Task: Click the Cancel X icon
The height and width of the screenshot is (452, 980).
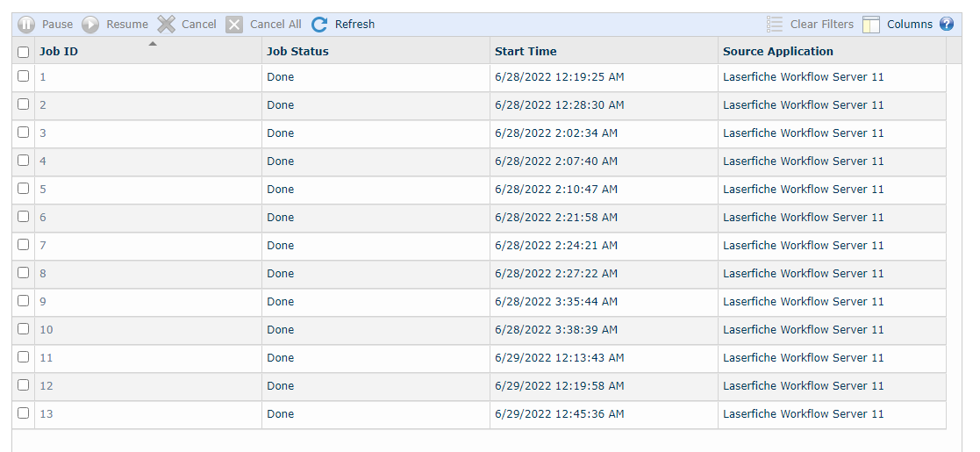Action: (x=167, y=25)
